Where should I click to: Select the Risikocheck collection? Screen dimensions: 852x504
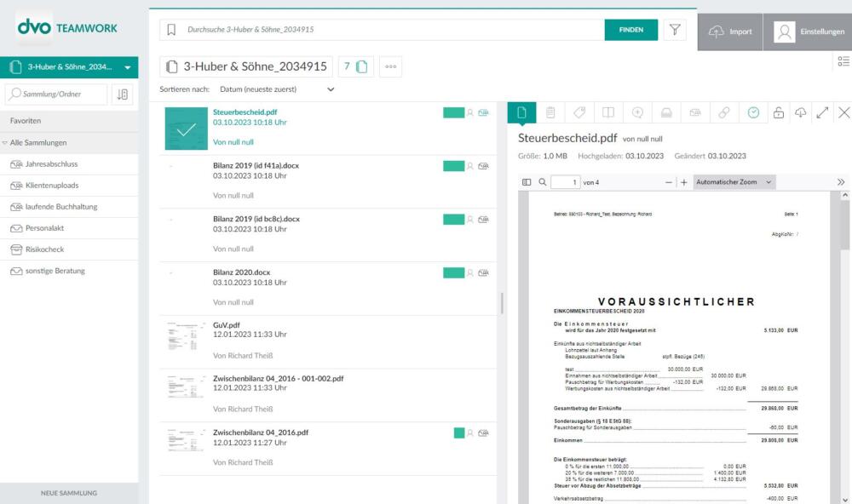point(69,249)
